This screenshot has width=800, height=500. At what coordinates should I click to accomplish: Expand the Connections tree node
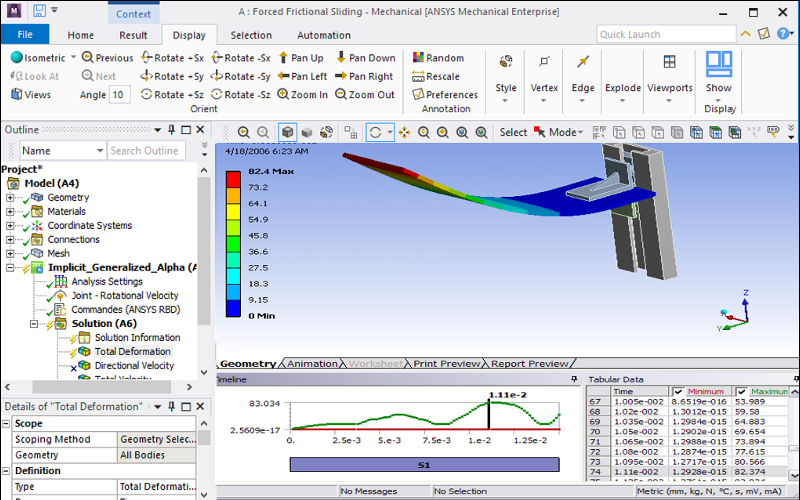pos(10,239)
